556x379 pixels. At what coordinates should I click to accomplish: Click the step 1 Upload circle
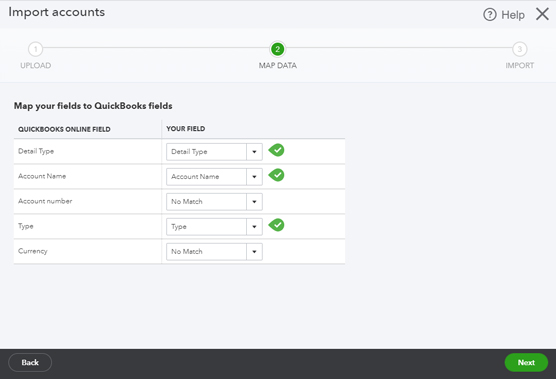coord(35,49)
